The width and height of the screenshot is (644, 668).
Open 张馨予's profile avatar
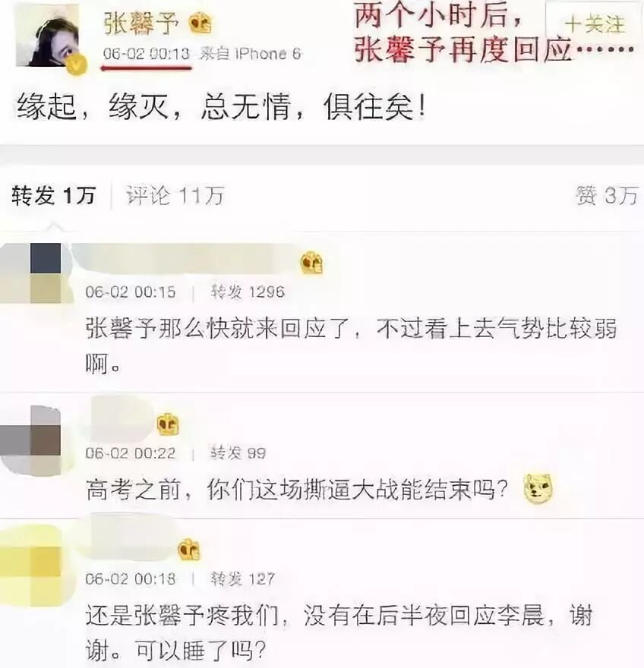[48, 36]
